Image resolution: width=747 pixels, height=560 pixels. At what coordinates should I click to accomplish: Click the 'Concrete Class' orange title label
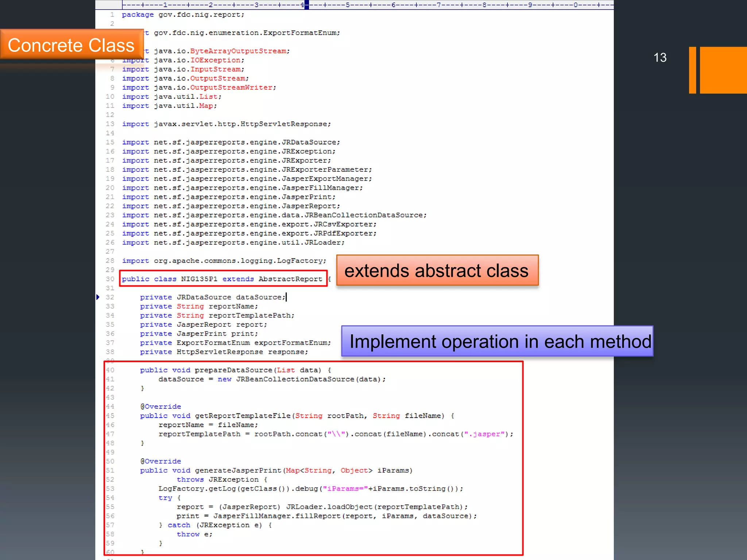(x=71, y=45)
